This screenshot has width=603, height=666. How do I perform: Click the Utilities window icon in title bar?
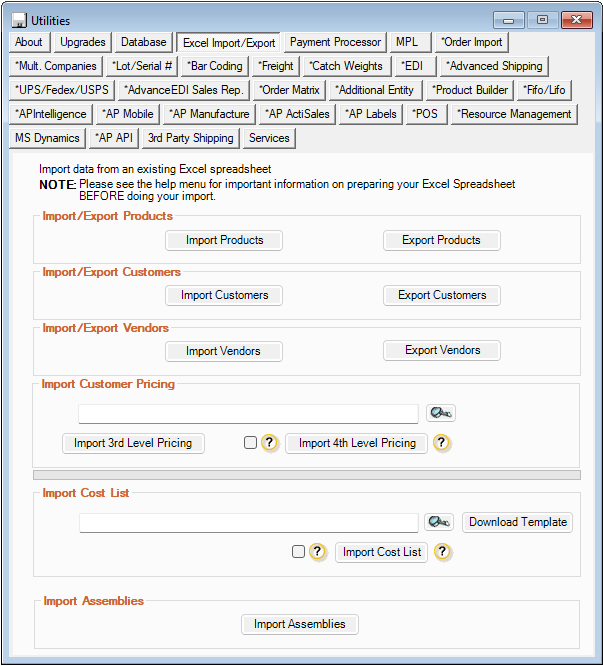18,21
